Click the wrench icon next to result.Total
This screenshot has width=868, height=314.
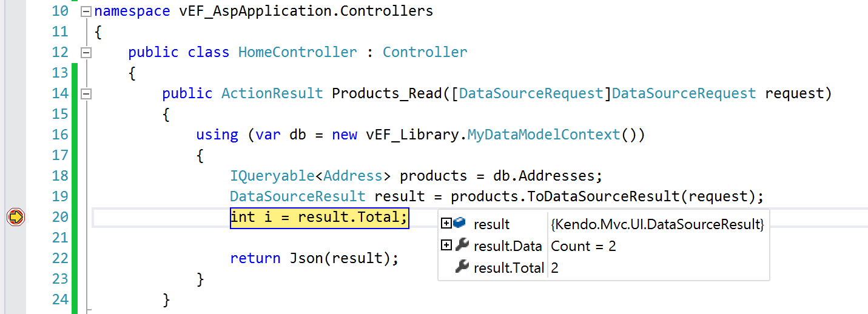coord(462,267)
